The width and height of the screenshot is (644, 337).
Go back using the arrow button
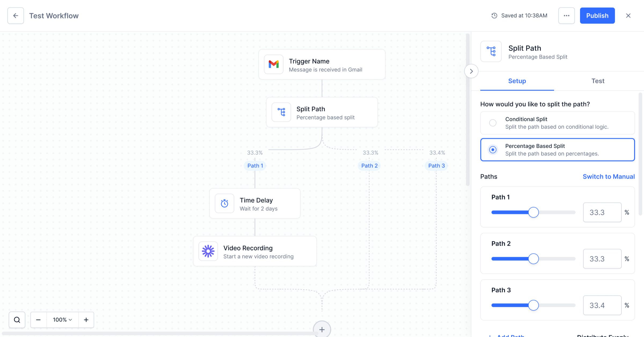(16, 16)
